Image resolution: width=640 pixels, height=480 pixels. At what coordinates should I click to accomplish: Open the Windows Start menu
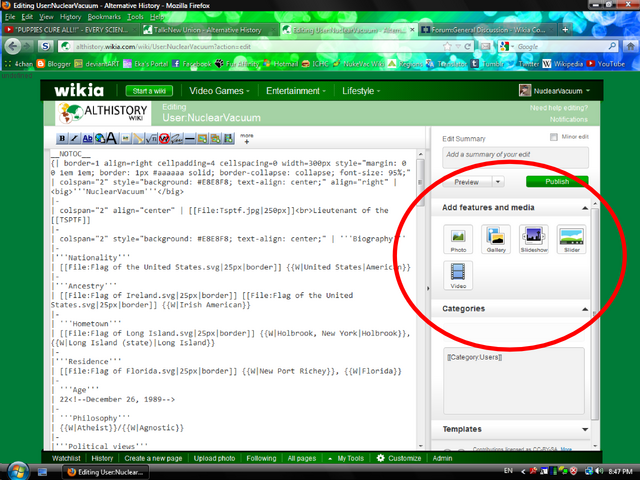[x=18, y=471]
